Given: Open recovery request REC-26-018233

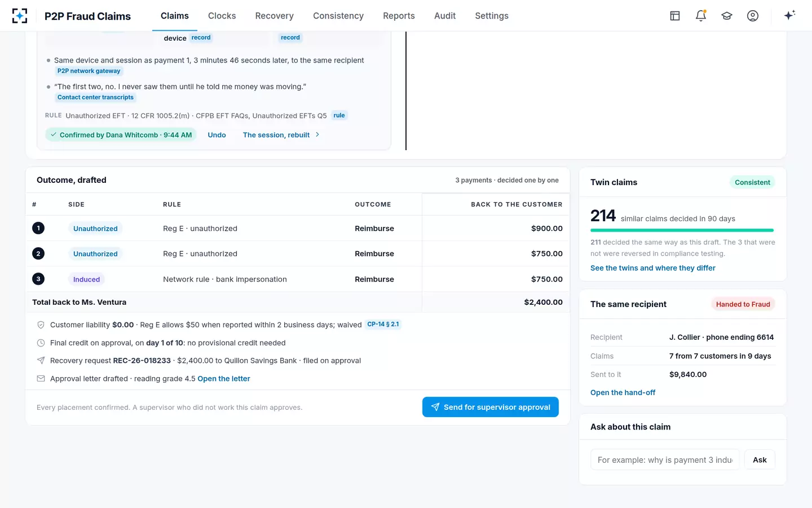Looking at the screenshot, I should [x=142, y=361].
